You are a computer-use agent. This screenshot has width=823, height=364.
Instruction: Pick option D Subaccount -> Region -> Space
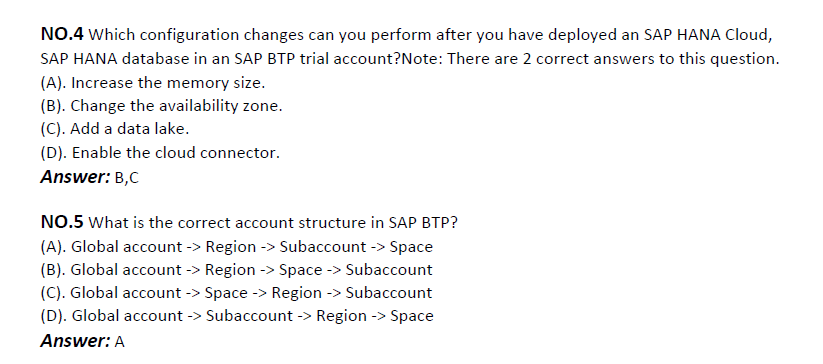(237, 316)
